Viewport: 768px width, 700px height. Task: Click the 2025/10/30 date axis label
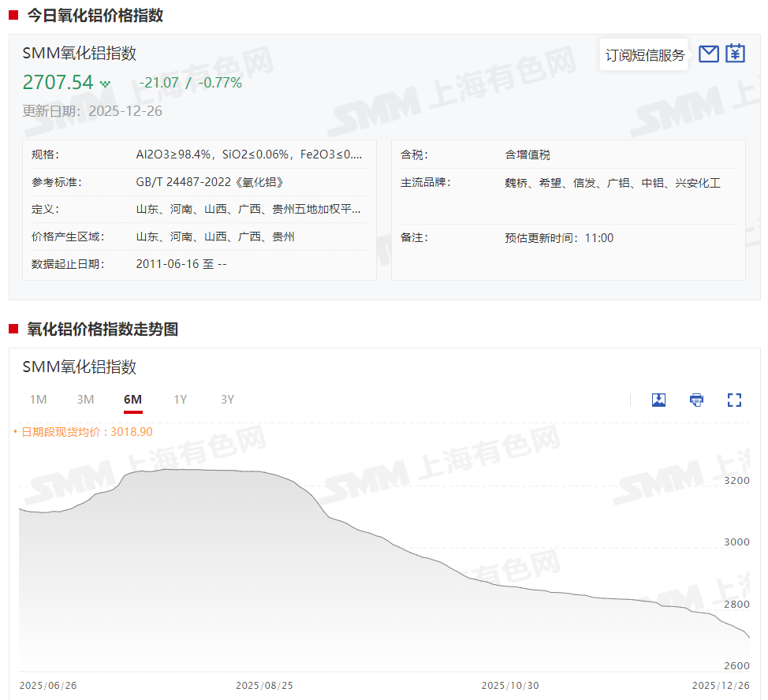[x=510, y=686]
